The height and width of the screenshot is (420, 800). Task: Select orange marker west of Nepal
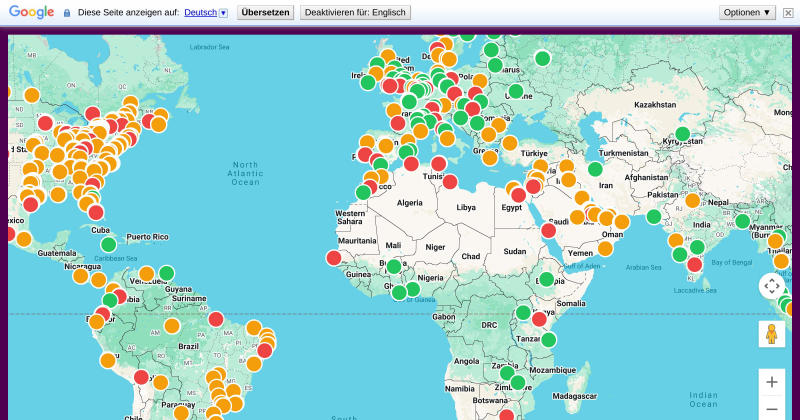point(692,200)
